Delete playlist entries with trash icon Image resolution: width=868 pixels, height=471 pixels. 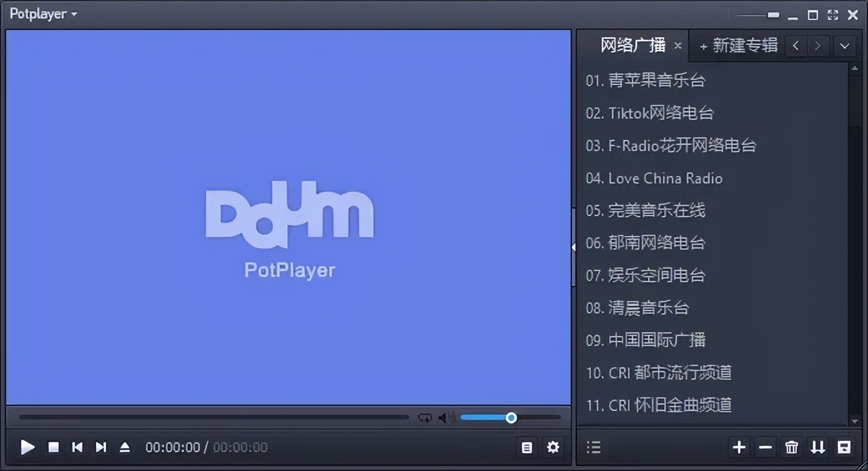[x=791, y=447]
